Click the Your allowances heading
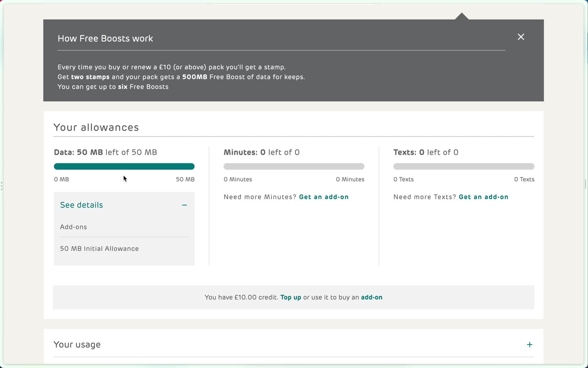Viewport: 588px width, 368px height. pos(96,127)
